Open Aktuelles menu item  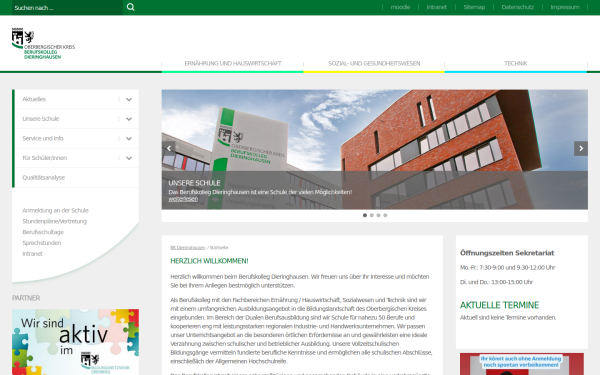coord(34,99)
